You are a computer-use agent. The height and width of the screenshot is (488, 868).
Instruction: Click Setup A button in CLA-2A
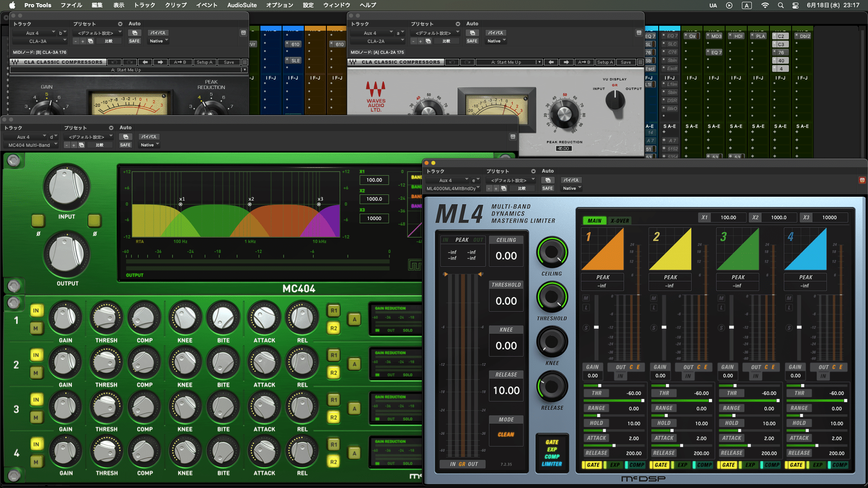tap(605, 62)
